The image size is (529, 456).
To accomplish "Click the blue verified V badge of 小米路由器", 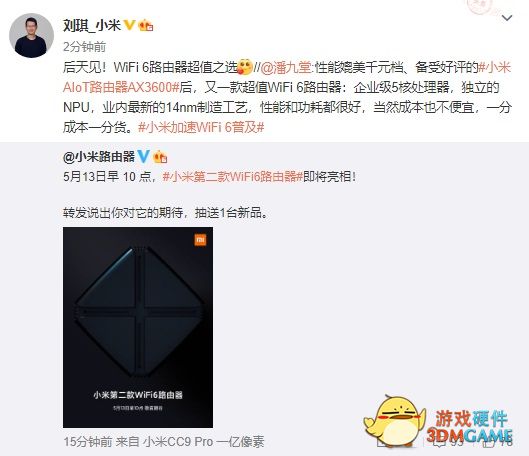I will 143,156.
